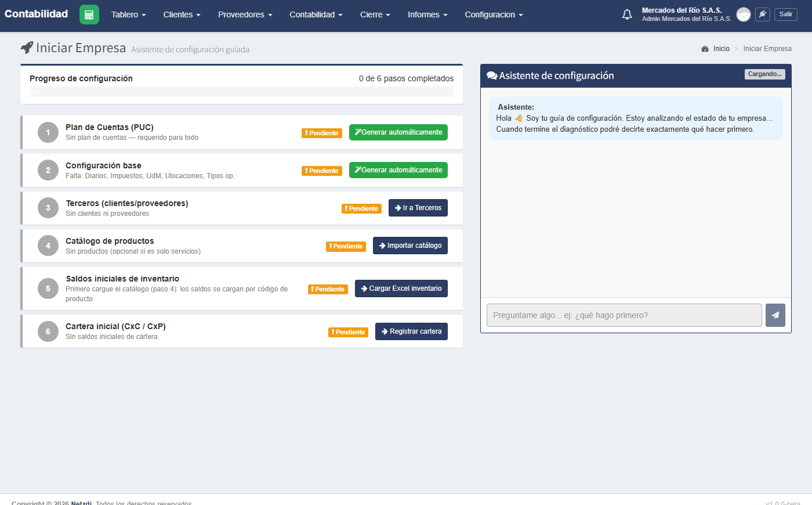
Task: Click the "Catálogo de productos" step title
Action: [110, 241]
